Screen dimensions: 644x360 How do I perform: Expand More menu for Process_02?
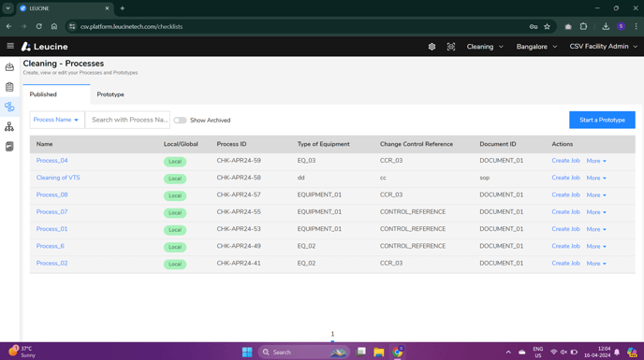point(596,264)
